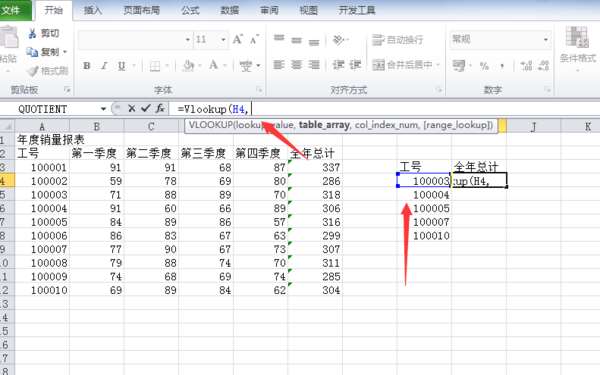This screenshot has height=375, width=600.
Task: Align text left icon
Action: click(x=279, y=65)
